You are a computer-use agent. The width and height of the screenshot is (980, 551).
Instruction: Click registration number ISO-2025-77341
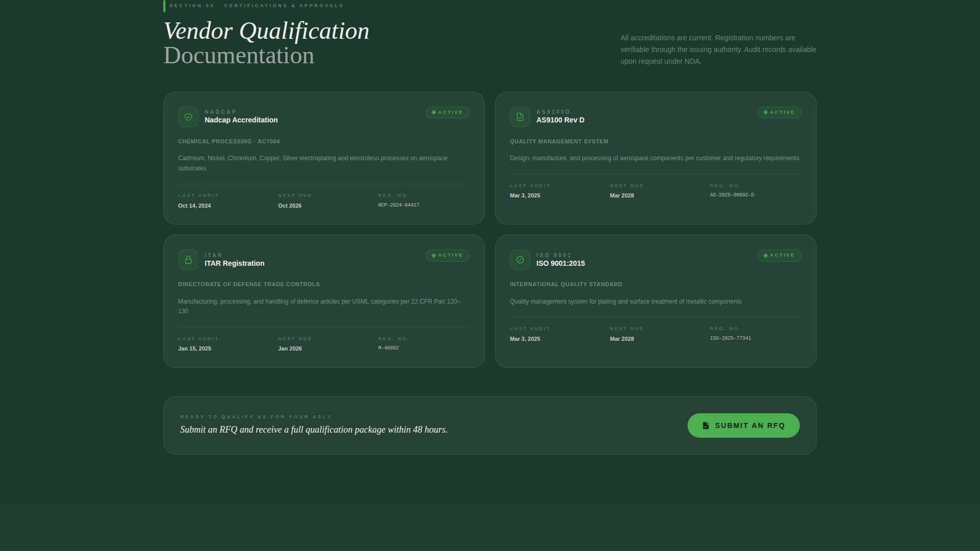(730, 338)
